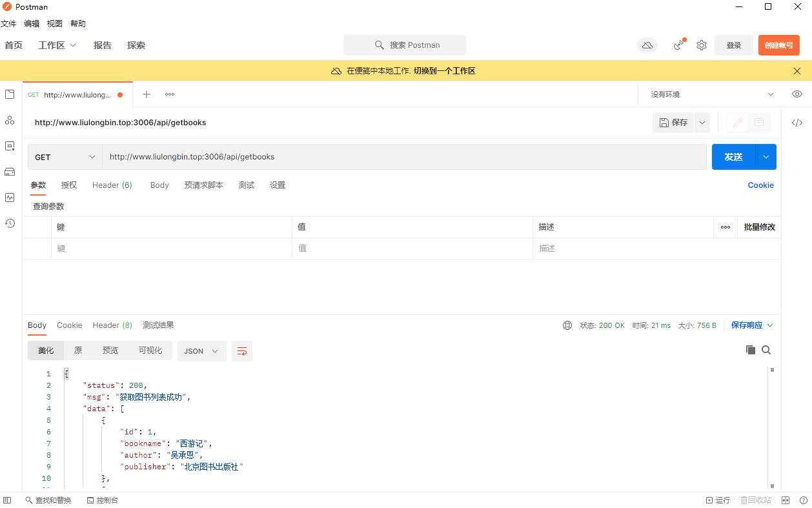Open the 编辑 menu

pyautogui.click(x=32, y=24)
